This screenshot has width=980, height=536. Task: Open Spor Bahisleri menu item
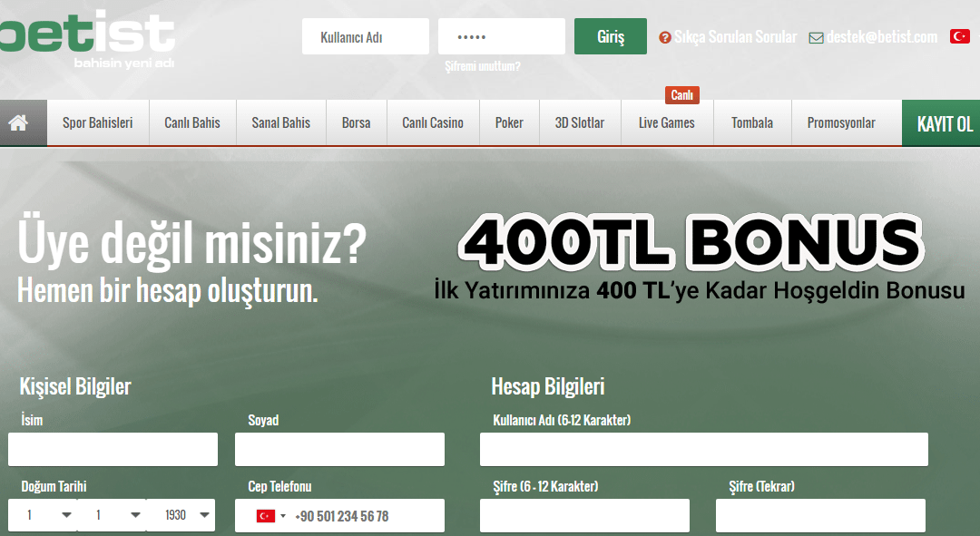(x=97, y=123)
